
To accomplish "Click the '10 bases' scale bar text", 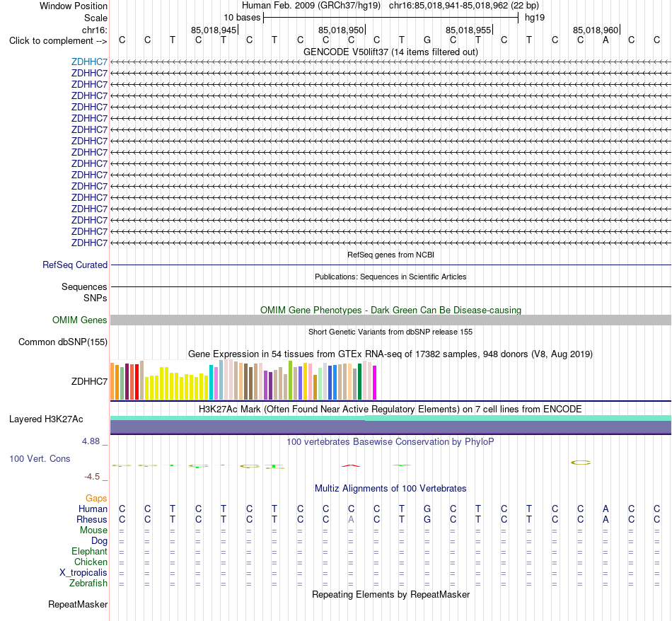I will pos(242,18).
